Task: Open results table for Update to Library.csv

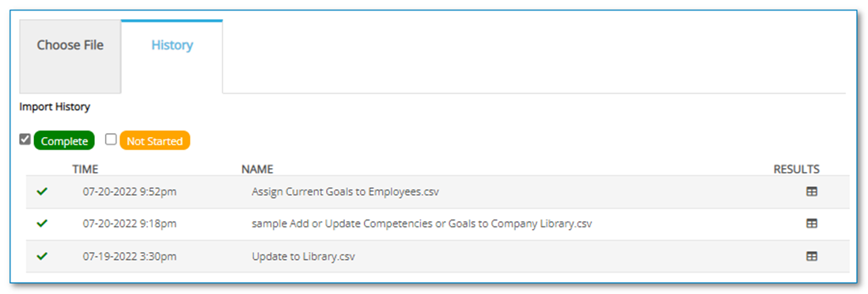Action: tap(811, 256)
